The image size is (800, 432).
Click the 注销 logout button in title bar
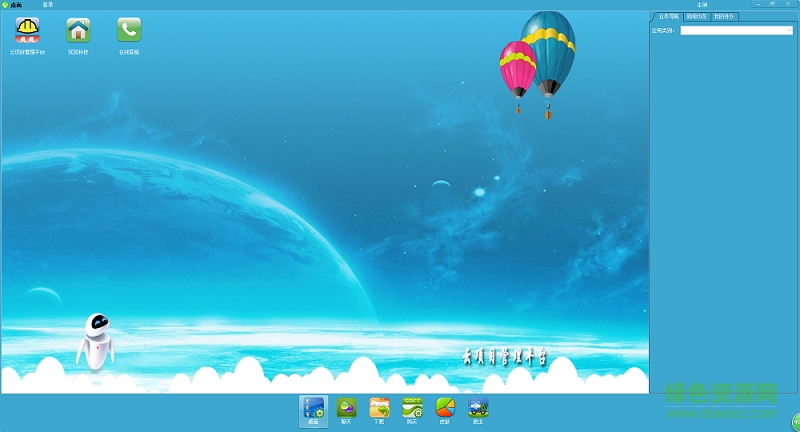point(702,5)
